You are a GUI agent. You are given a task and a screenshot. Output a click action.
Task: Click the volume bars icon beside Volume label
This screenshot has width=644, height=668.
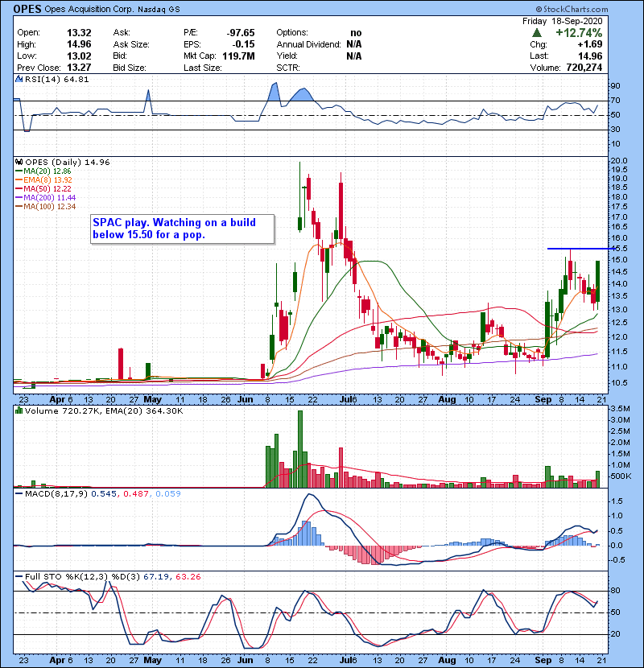pos(19,410)
